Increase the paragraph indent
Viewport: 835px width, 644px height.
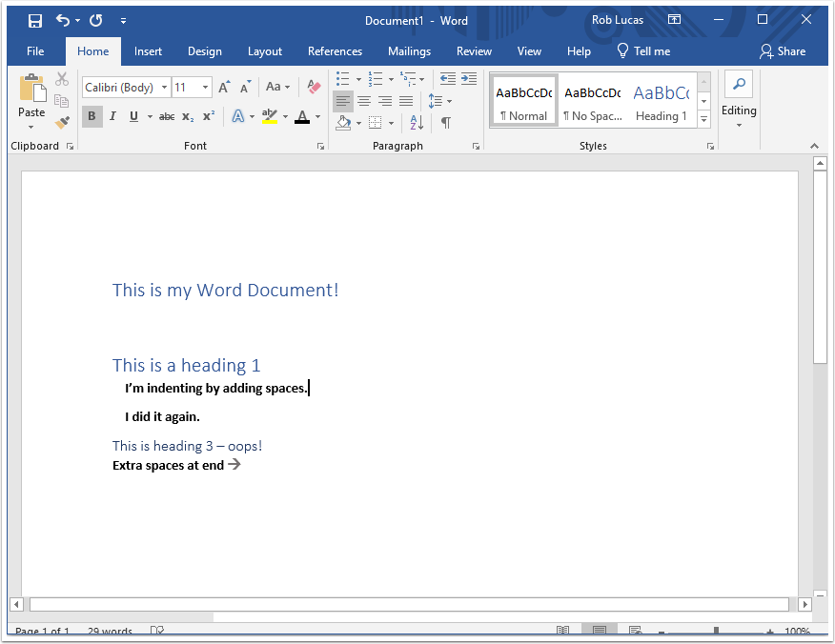click(469, 79)
